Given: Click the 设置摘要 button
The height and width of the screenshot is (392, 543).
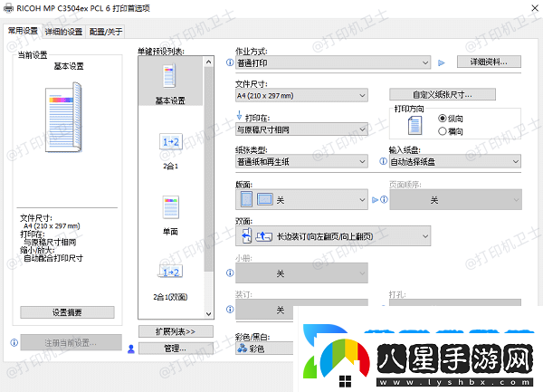Looking at the screenshot, I should [x=67, y=312].
